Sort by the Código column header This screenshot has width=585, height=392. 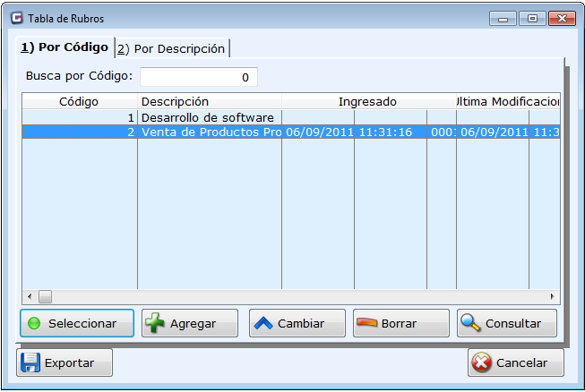79,102
